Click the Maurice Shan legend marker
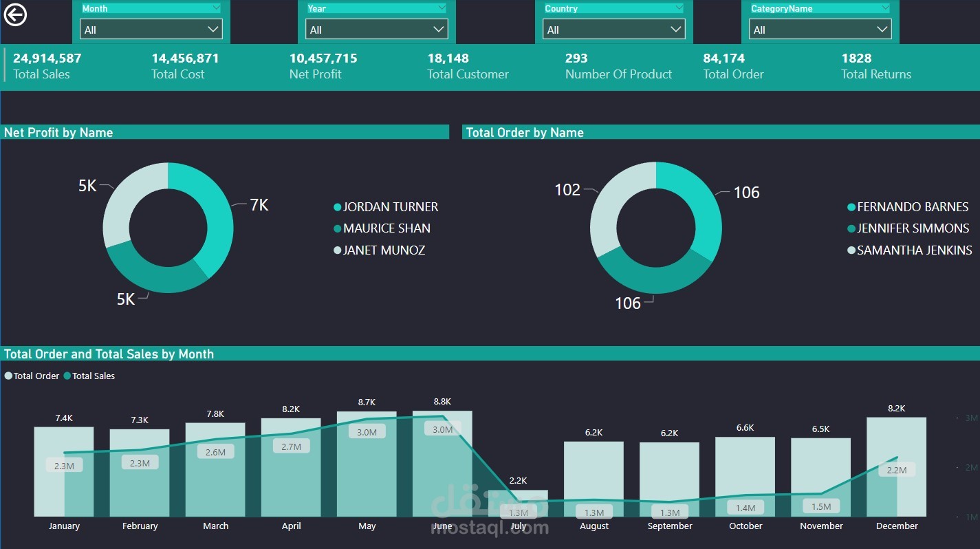 click(337, 228)
